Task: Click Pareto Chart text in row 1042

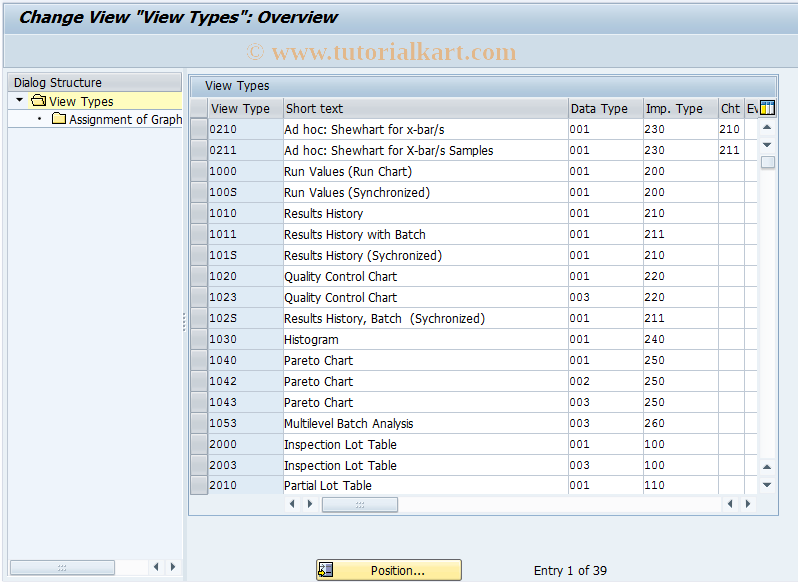Action: (318, 381)
